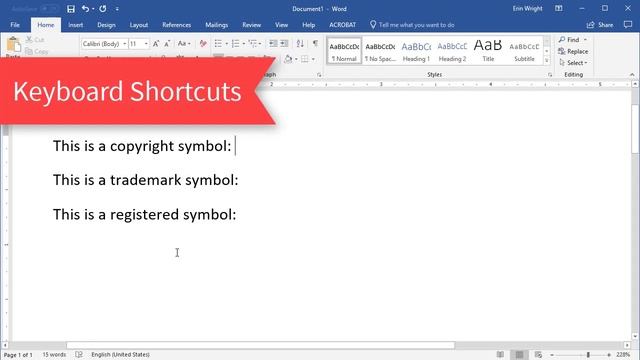Click the Save icon in the title bar
This screenshot has width=640, height=360.
click(71, 9)
